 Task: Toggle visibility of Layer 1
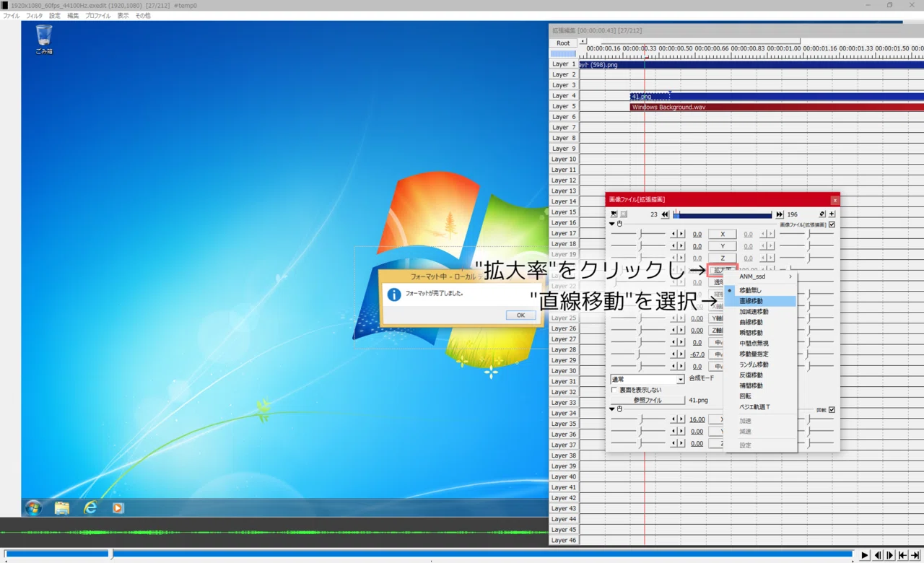[564, 64]
